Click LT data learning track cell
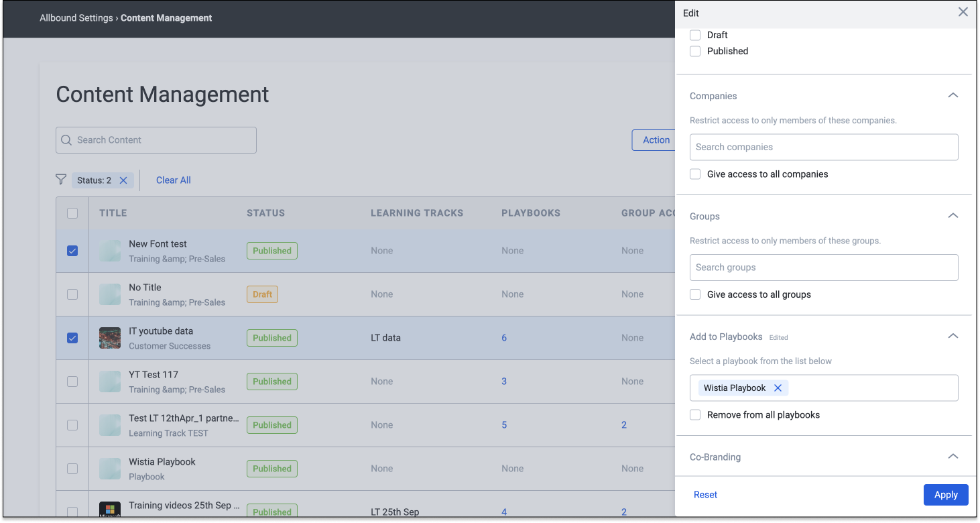The image size is (980, 523). coord(385,338)
